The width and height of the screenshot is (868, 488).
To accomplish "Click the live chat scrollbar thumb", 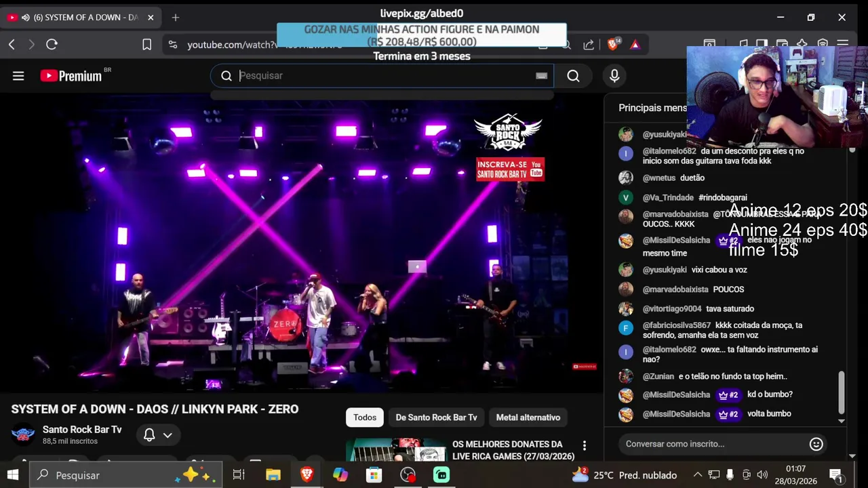I will [x=842, y=392].
